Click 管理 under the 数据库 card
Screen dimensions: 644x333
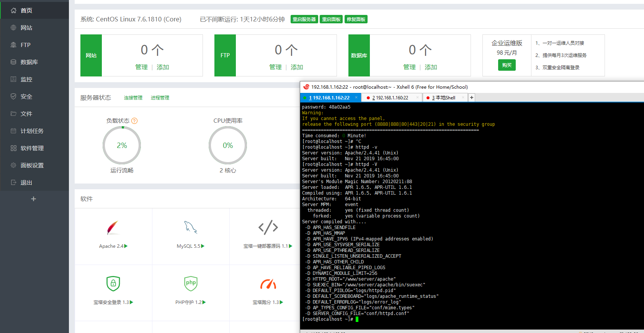409,67
